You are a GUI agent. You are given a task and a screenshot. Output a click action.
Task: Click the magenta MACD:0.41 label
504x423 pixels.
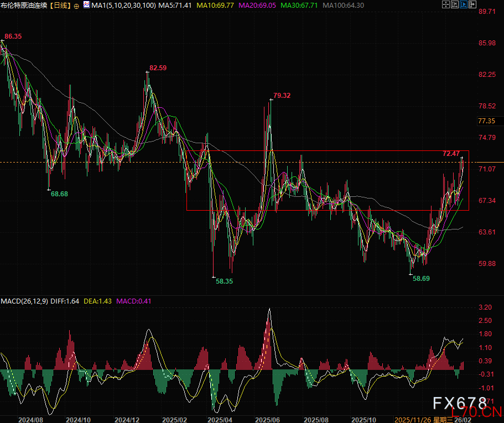133,301
